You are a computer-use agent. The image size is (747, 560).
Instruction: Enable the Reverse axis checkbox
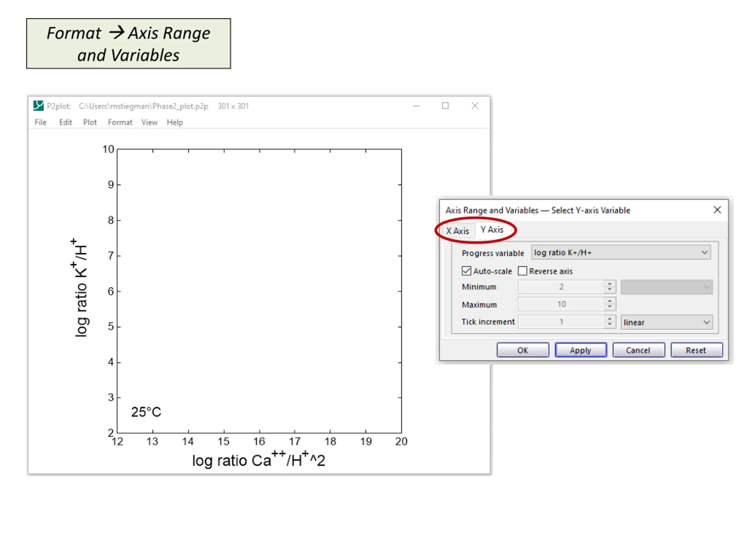(522, 271)
